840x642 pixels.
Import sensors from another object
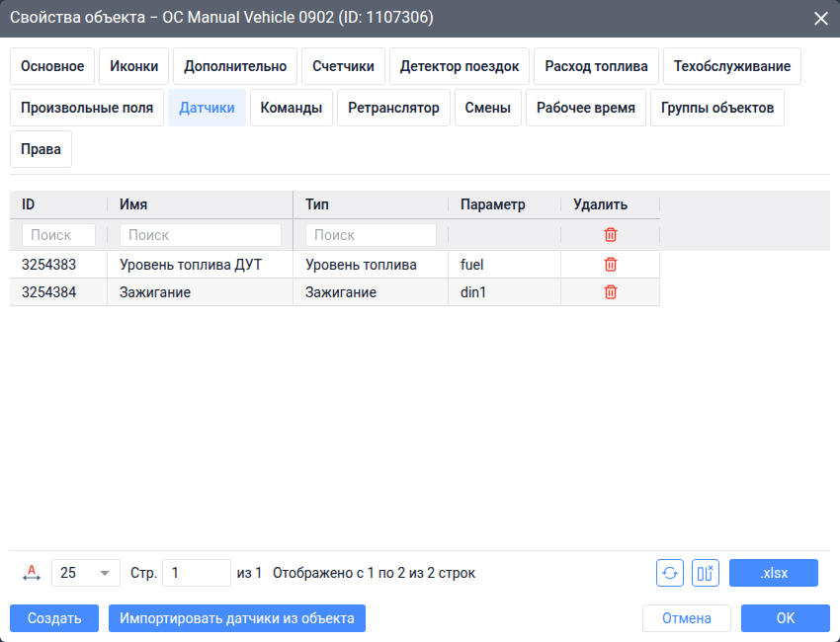click(x=237, y=618)
